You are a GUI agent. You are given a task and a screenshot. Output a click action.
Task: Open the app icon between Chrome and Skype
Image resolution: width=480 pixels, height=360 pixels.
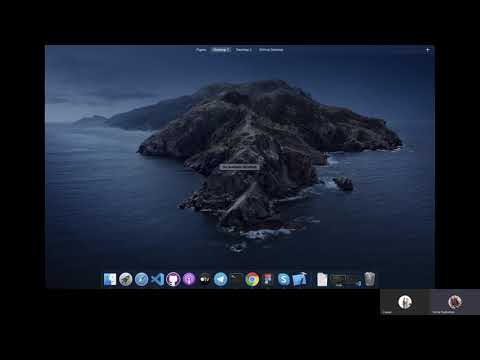click(x=268, y=279)
